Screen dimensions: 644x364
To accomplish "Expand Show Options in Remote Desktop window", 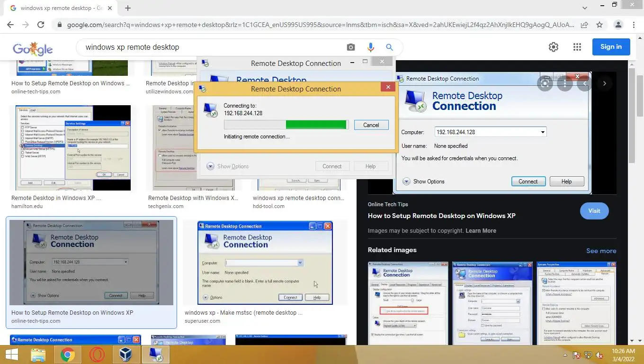I will pyautogui.click(x=228, y=166).
